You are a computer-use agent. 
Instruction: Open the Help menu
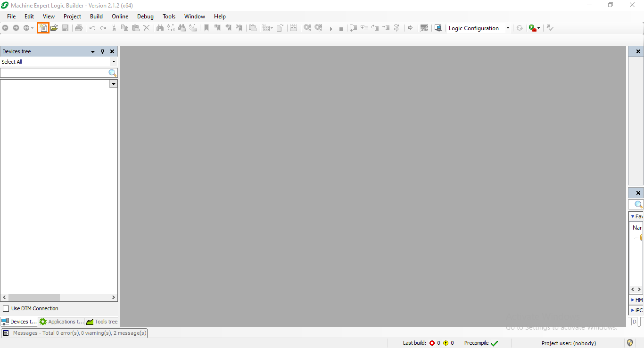(x=220, y=17)
